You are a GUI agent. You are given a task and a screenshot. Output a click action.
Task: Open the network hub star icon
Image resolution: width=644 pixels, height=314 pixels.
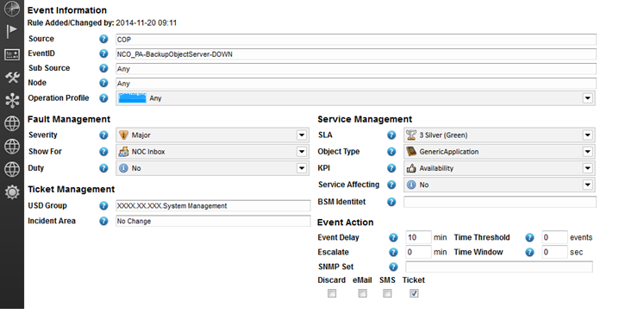click(12, 100)
